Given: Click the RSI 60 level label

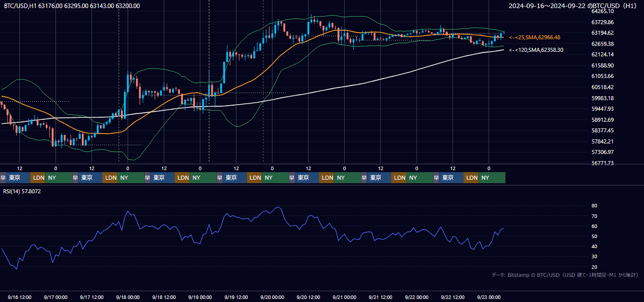Looking at the screenshot, I should (x=594, y=226).
